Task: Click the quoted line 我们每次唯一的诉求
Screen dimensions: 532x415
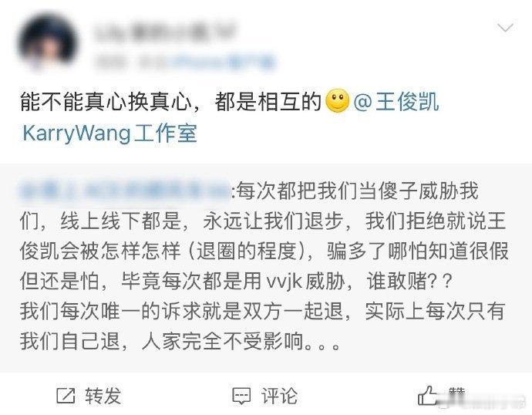Action: pyautogui.click(x=262, y=311)
